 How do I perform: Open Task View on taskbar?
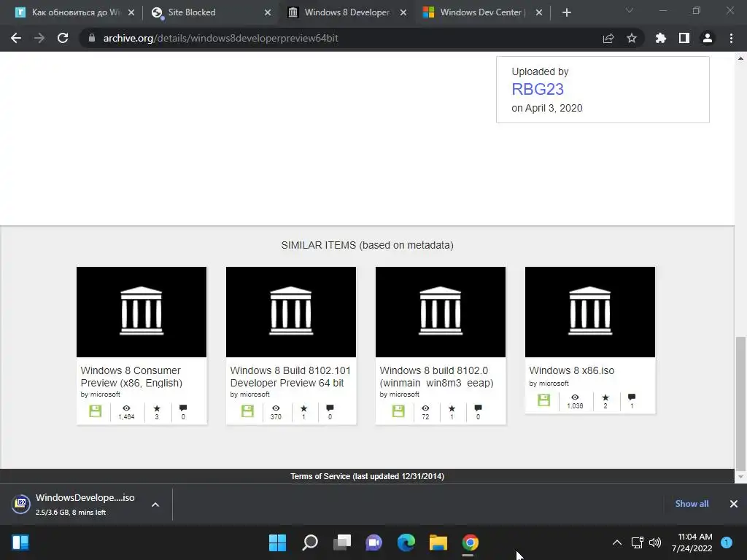342,542
